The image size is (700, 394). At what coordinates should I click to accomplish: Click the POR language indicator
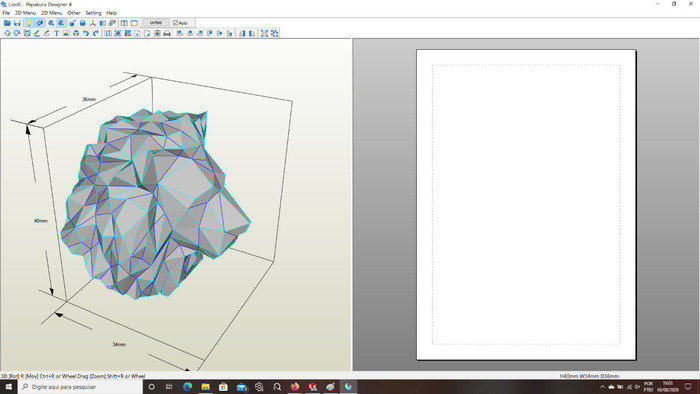click(x=648, y=387)
